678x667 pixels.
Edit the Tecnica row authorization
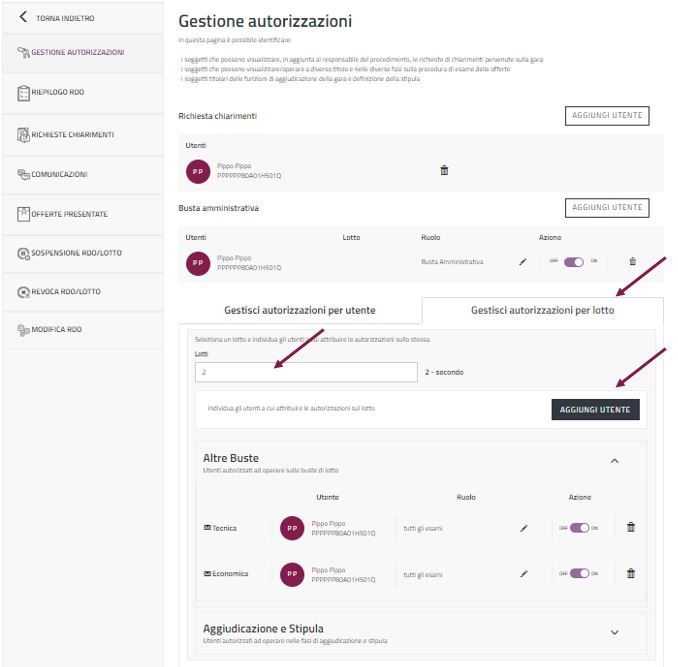click(x=523, y=528)
